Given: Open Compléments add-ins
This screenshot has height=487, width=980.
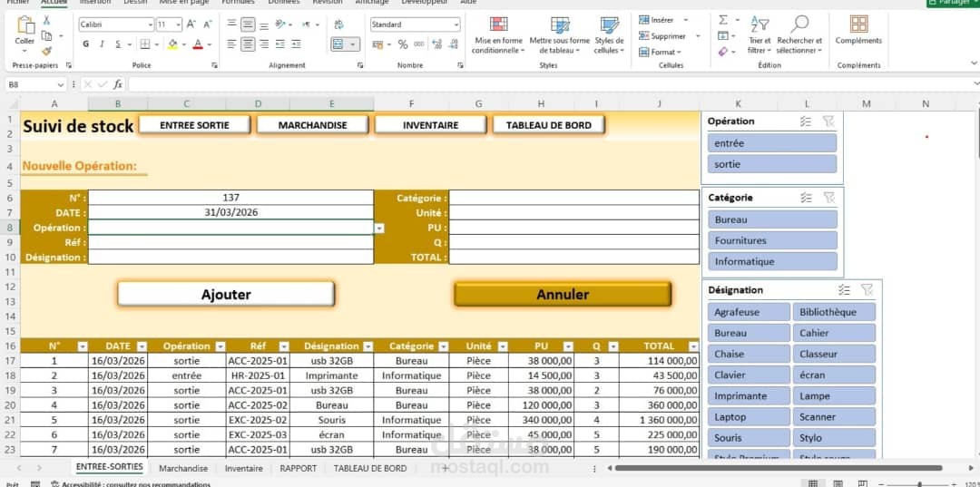Looking at the screenshot, I should [x=858, y=30].
